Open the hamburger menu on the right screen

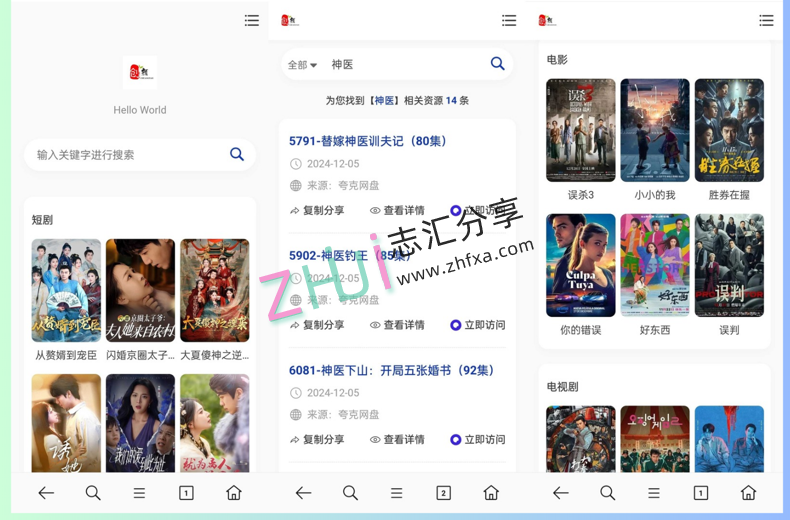[766, 20]
